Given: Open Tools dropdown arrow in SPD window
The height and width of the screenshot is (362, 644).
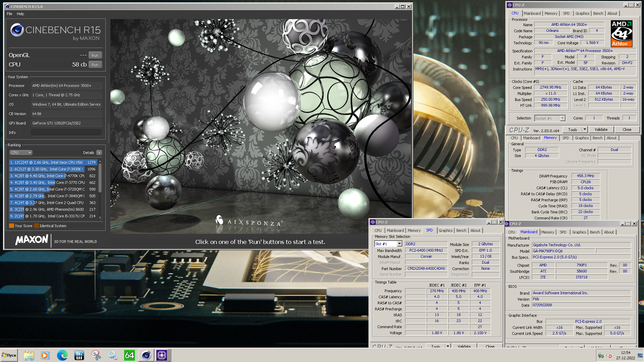Looking at the screenshot, I should (447, 346).
